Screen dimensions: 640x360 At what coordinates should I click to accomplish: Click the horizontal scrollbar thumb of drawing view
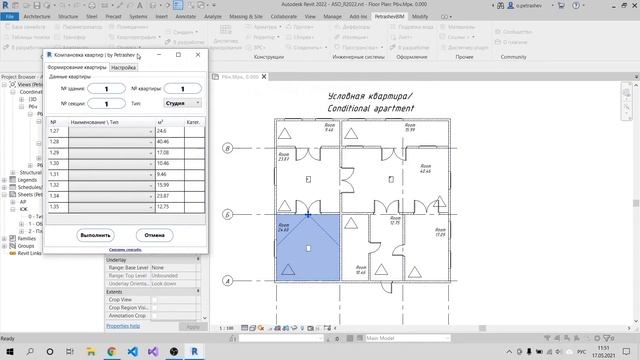[482, 328]
